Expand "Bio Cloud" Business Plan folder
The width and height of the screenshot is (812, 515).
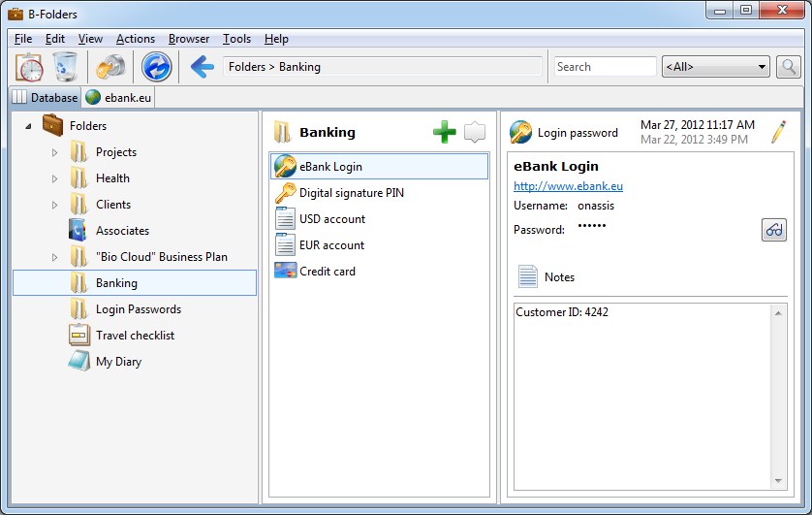click(x=54, y=257)
